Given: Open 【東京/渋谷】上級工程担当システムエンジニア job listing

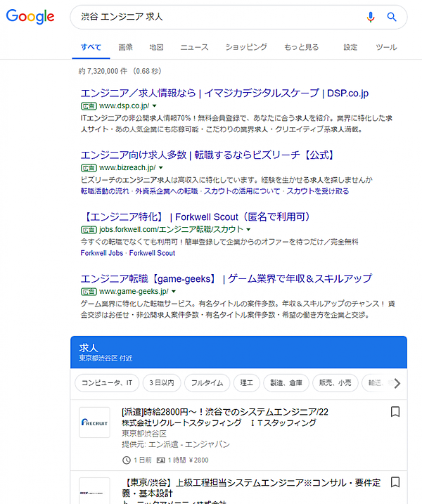Looking at the screenshot, I should 251,488.
